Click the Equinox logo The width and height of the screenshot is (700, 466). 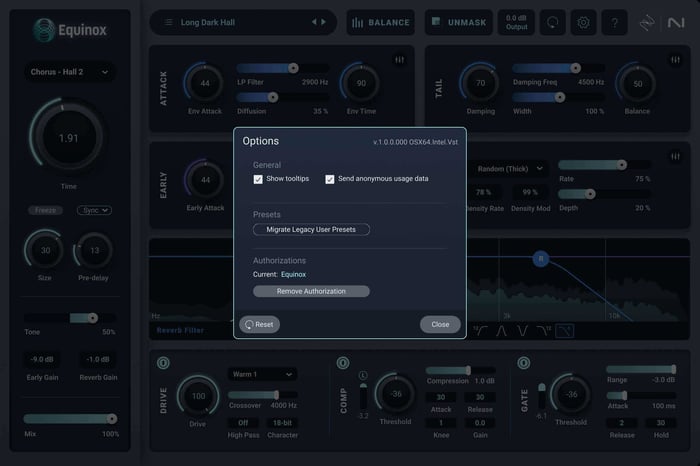click(x=70, y=30)
